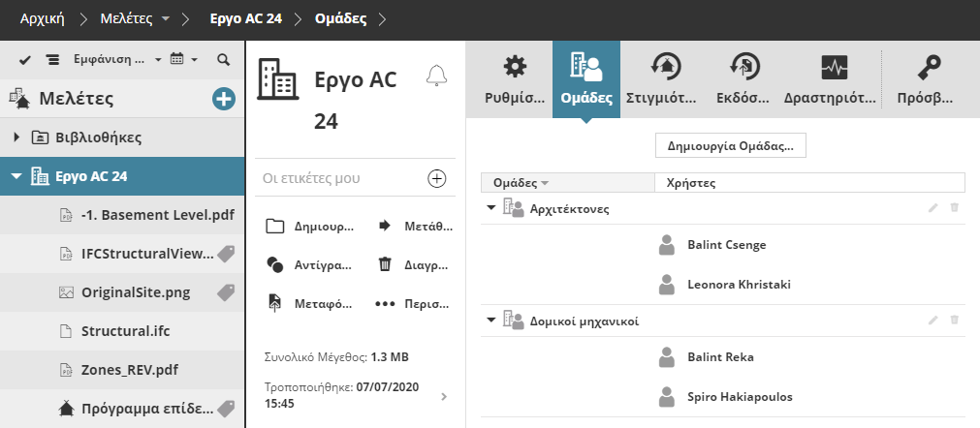Collapse the Εργο AC 24 tree node

coord(16,176)
